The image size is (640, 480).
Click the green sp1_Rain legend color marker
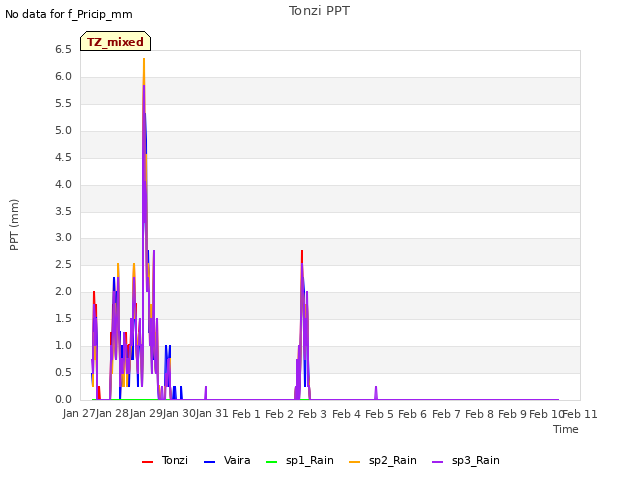pyautogui.click(x=271, y=462)
